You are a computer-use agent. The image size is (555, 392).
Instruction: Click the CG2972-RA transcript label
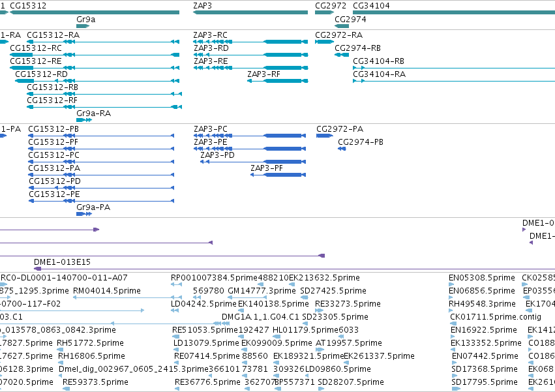click(x=338, y=35)
